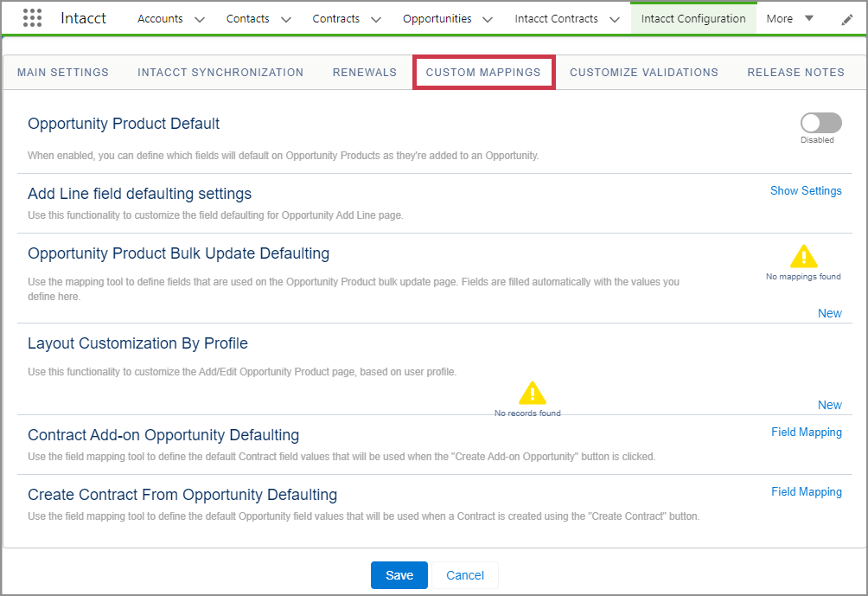Open Field Mapping for Contract Add-on Defaulting

806,432
